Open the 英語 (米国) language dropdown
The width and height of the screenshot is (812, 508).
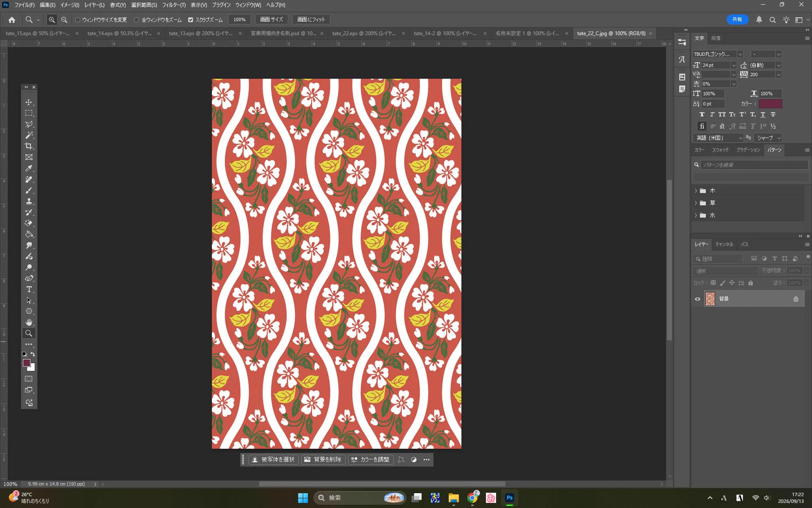tap(718, 138)
